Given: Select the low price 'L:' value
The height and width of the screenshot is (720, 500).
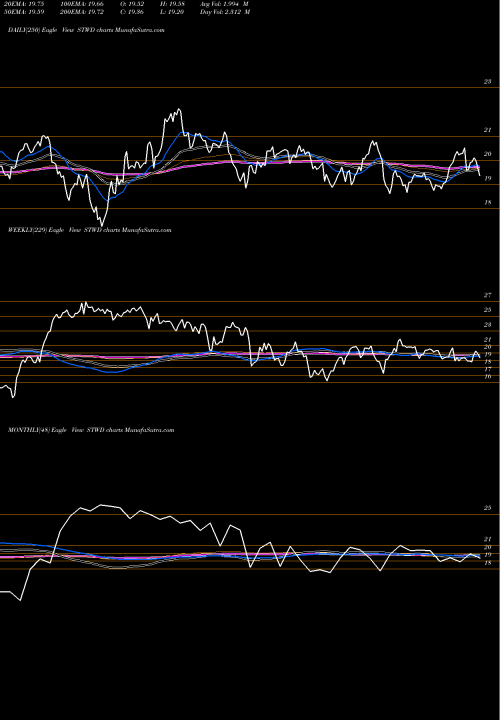Looking at the screenshot, I should 170,12.
